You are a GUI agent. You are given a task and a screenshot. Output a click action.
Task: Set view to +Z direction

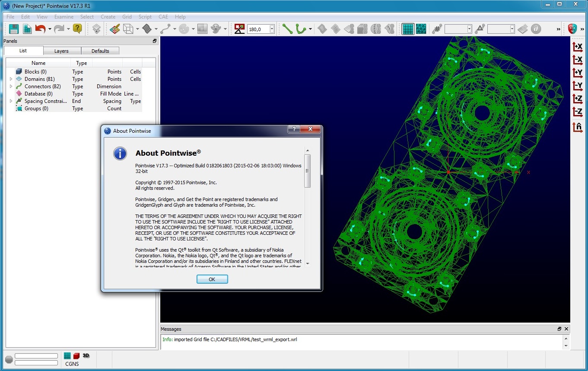click(x=577, y=99)
